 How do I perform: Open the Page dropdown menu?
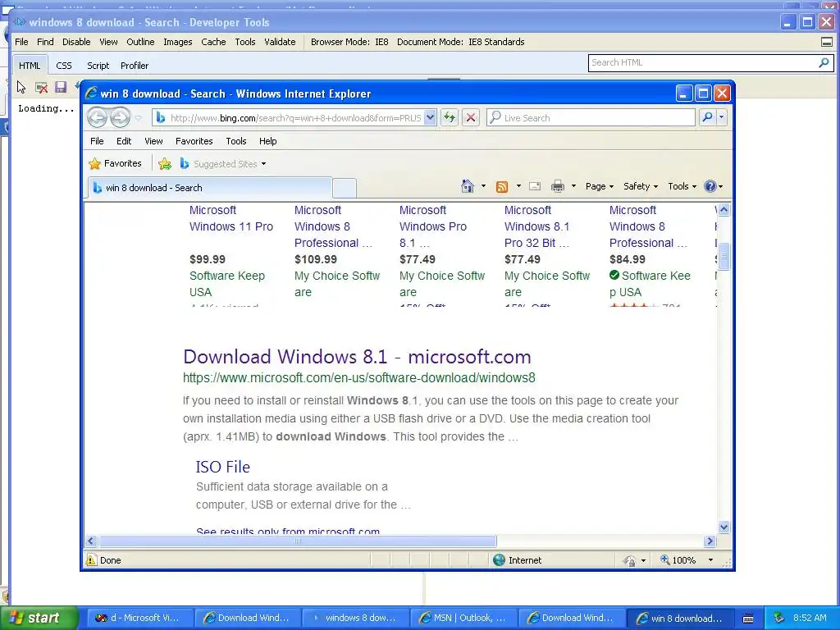click(x=600, y=186)
